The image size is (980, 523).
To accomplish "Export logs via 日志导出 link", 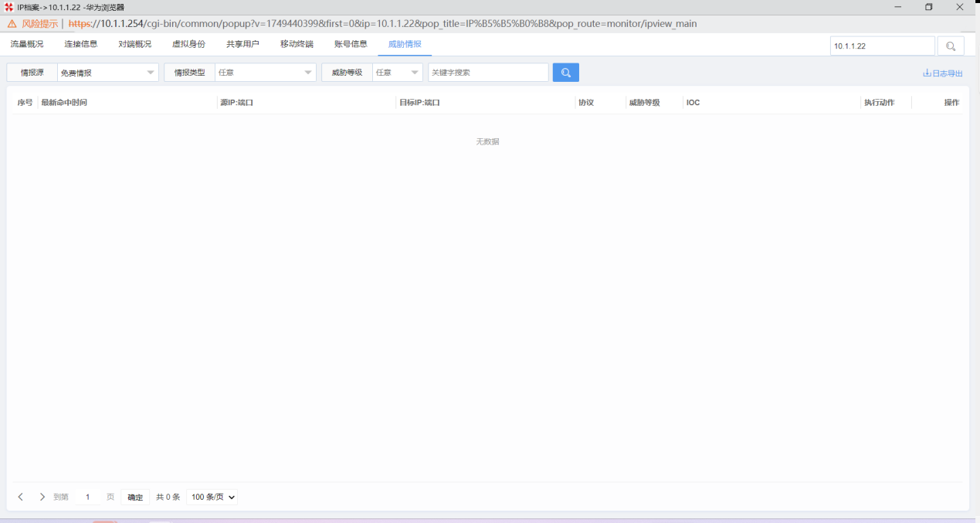I will coord(943,73).
